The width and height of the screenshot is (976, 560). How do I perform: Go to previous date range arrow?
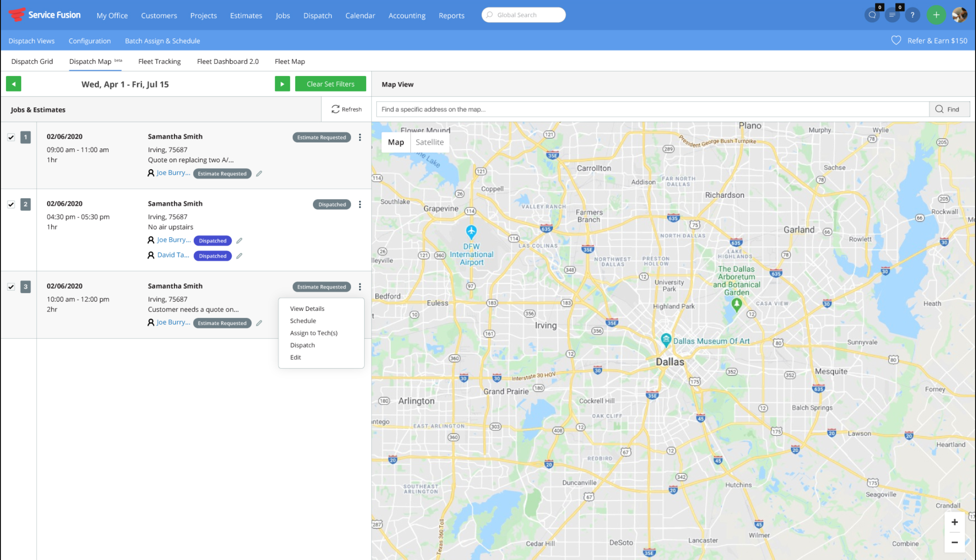13,84
